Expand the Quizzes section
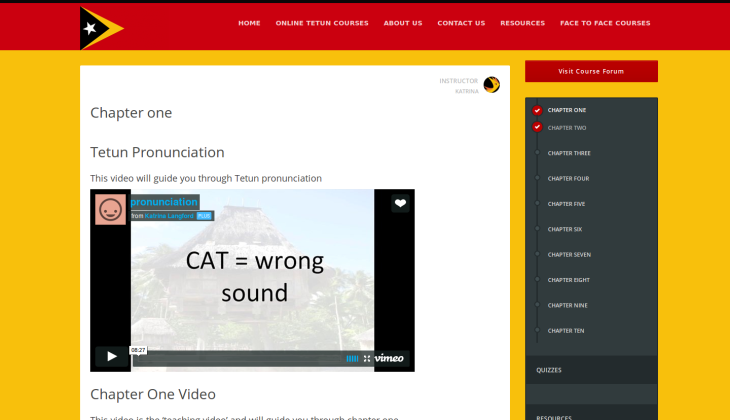Screen dimensions: 730x420 pos(591,370)
